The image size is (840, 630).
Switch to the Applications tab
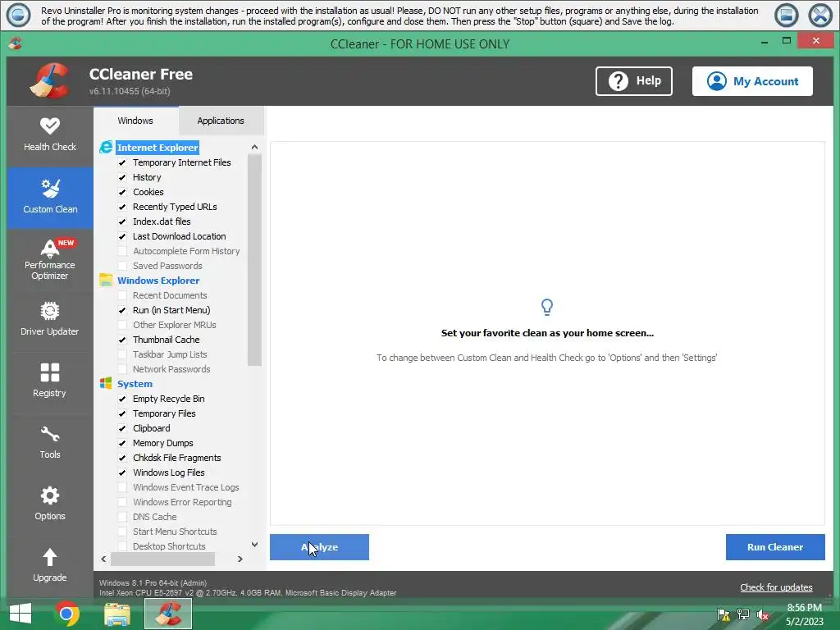(221, 121)
